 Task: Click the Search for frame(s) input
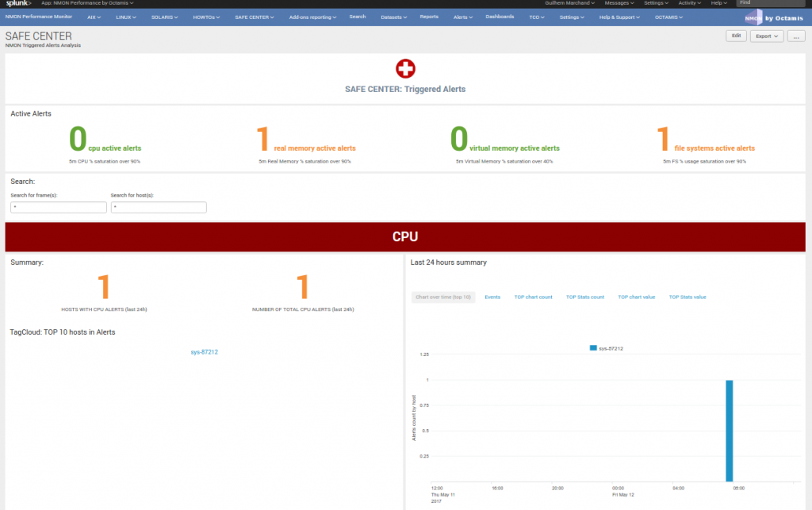tap(59, 207)
